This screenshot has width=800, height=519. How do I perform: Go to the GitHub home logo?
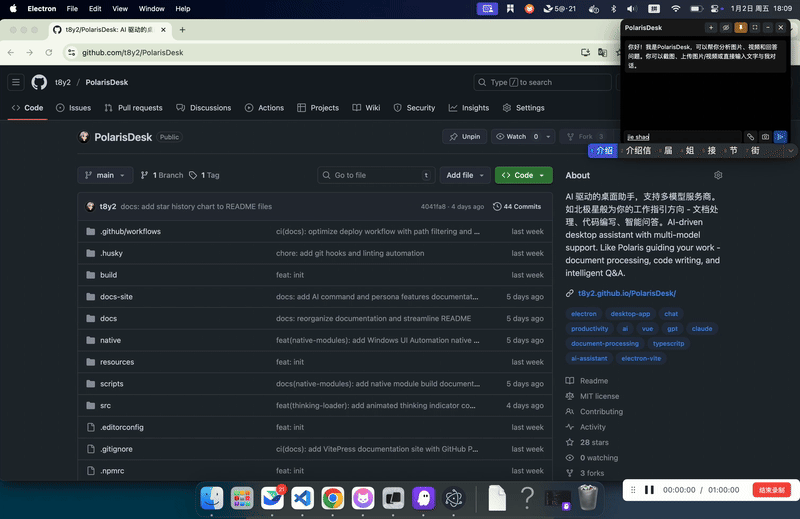pos(39,82)
